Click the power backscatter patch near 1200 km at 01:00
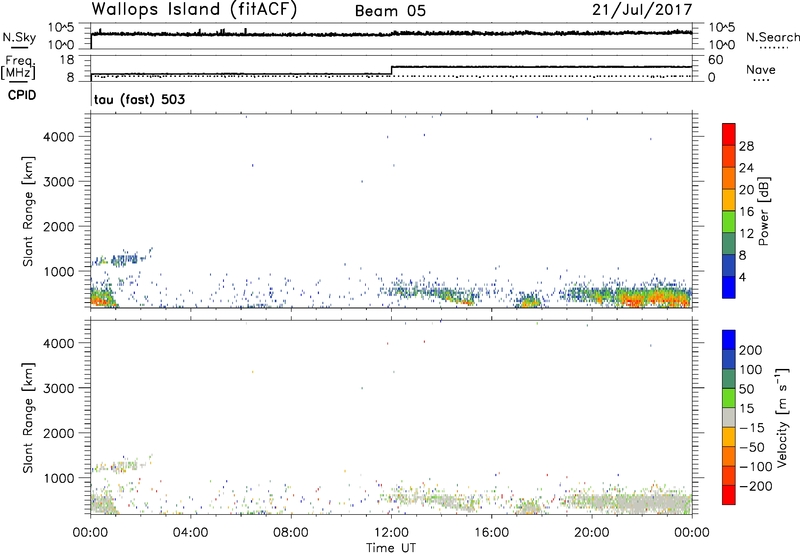800x554 pixels. click(x=122, y=259)
